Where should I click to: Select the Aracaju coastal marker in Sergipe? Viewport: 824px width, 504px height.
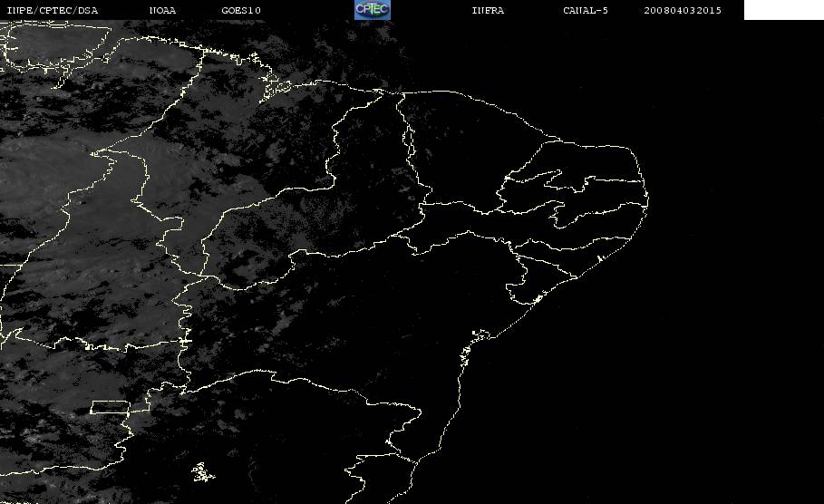[538, 299]
